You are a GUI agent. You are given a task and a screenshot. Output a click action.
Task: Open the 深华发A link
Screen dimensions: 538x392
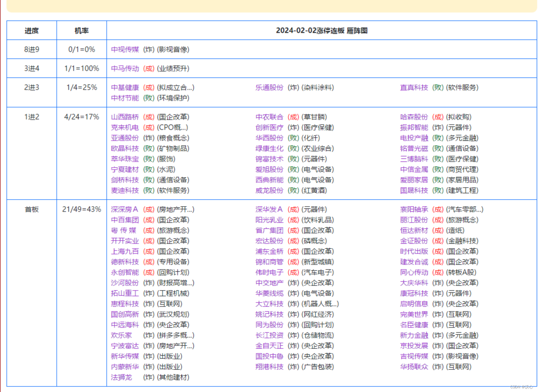click(x=269, y=209)
